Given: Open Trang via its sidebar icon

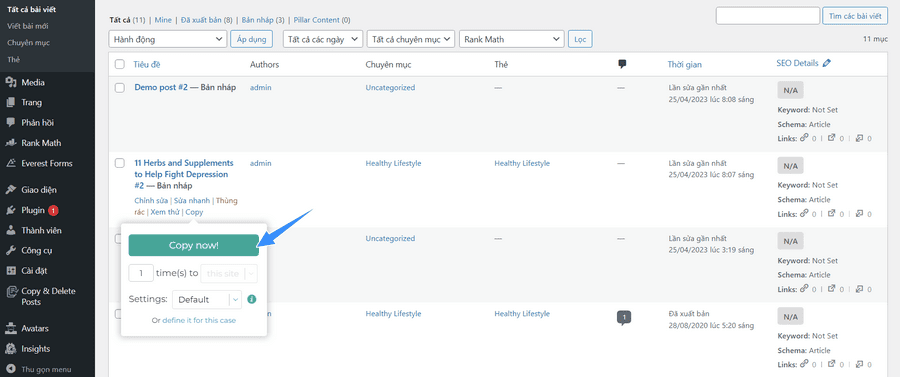Looking at the screenshot, I should tap(10, 103).
